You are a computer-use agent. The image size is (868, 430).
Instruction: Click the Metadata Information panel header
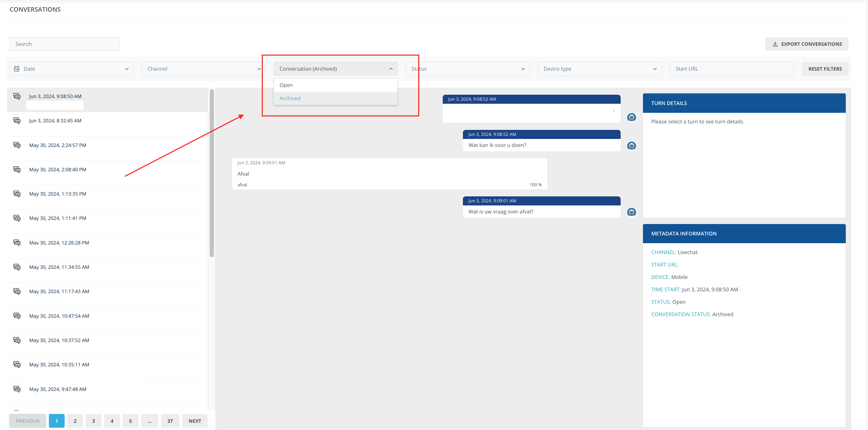coord(744,234)
